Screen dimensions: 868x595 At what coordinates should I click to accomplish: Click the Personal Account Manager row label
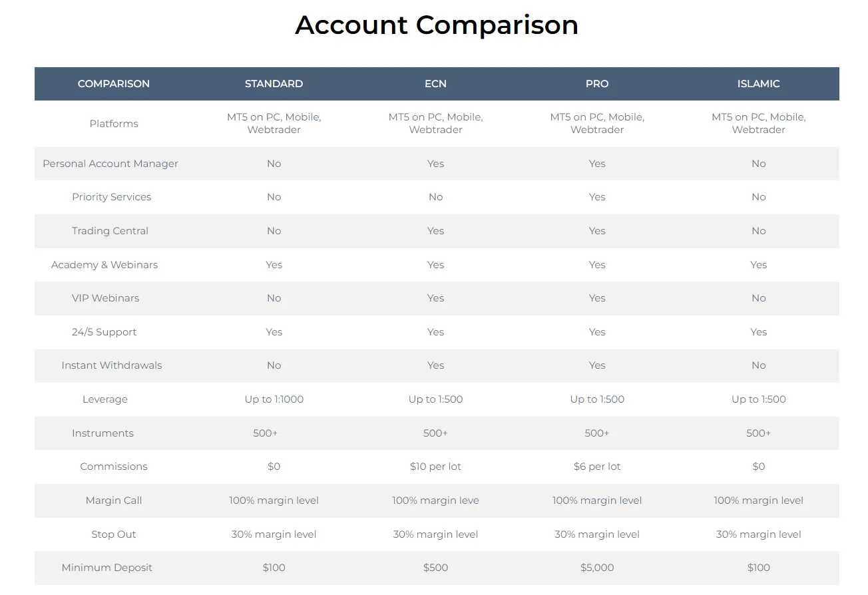pos(110,164)
